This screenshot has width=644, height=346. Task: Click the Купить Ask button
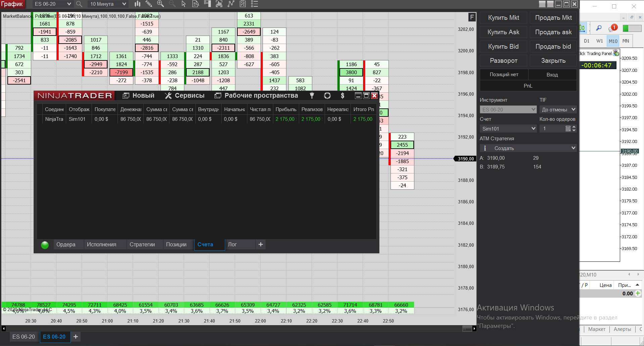(504, 32)
